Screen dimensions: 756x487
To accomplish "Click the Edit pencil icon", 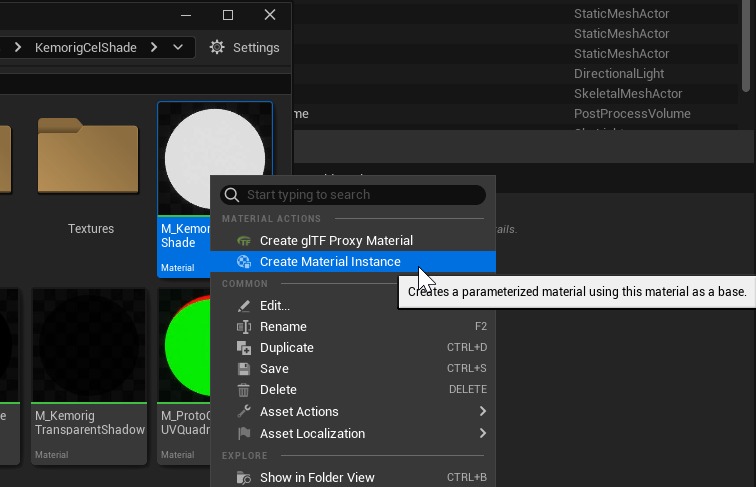I will 243,306.
